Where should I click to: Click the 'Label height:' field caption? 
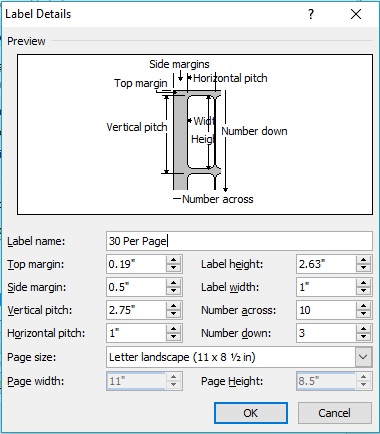click(x=232, y=264)
